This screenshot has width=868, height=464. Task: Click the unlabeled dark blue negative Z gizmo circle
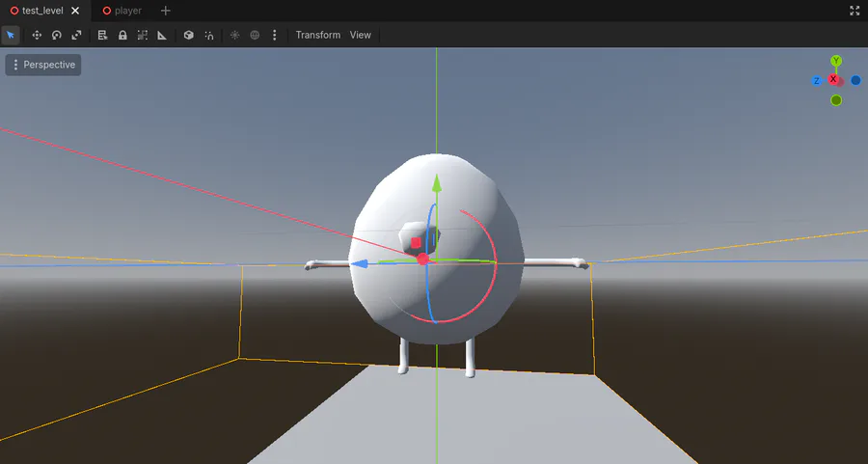855,80
